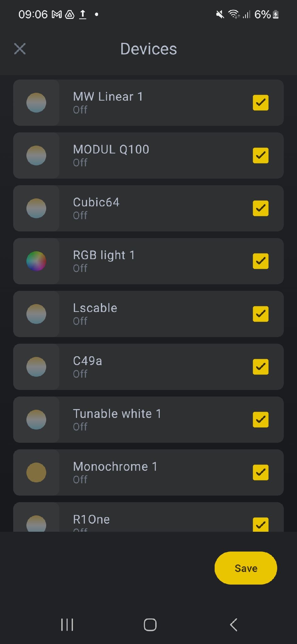This screenshot has width=297, height=644.
Task: Close the Devices screen with X
Action: coord(20,49)
